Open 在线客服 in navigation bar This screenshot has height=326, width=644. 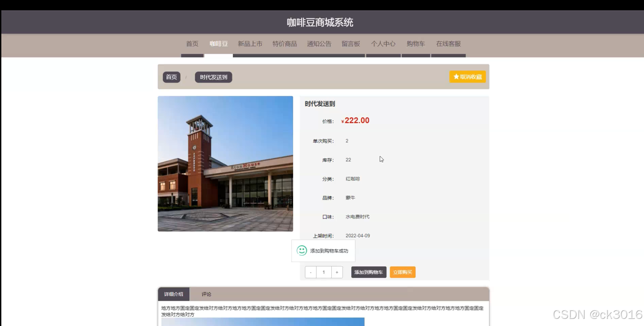(x=448, y=44)
